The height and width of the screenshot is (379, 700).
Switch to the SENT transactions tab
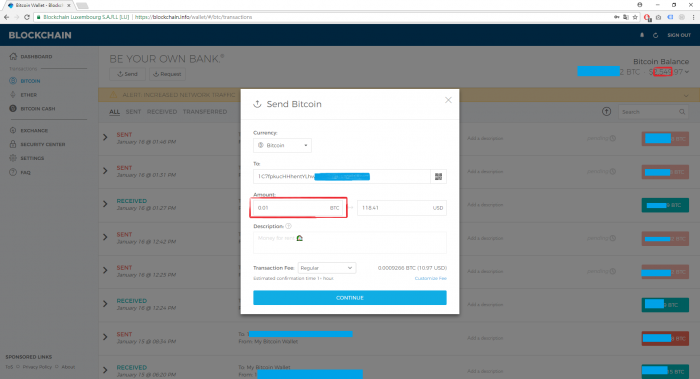coord(133,112)
